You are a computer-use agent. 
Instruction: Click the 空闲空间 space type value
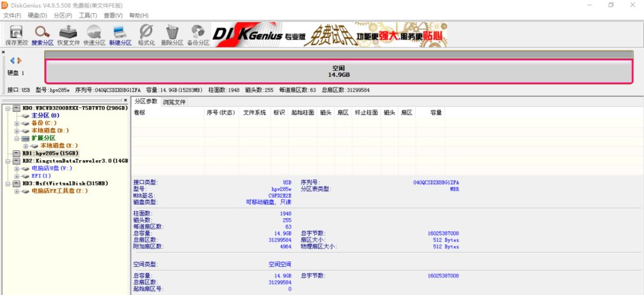pos(280,265)
